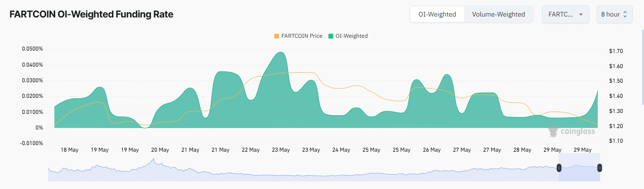Click the left handle of the range navigator
644x189 pixels.
(559, 167)
